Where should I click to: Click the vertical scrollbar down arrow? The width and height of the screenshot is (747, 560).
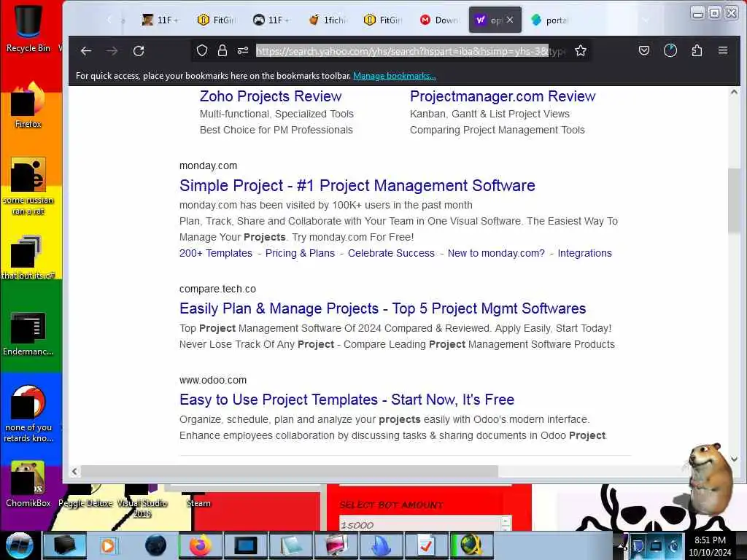(734, 459)
